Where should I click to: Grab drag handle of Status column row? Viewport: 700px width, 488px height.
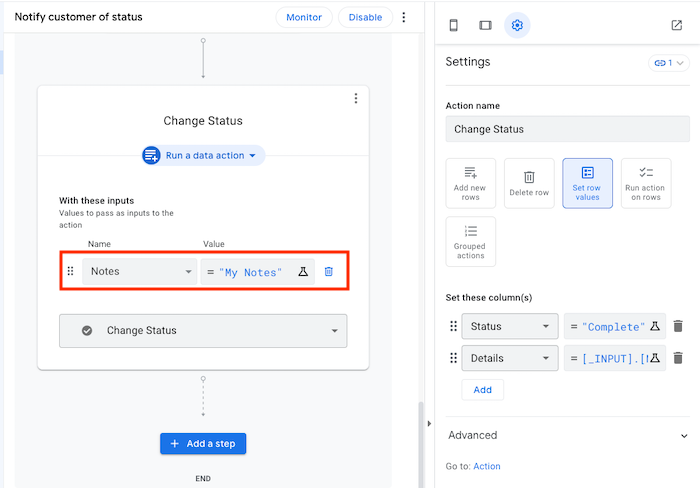pyautogui.click(x=453, y=326)
